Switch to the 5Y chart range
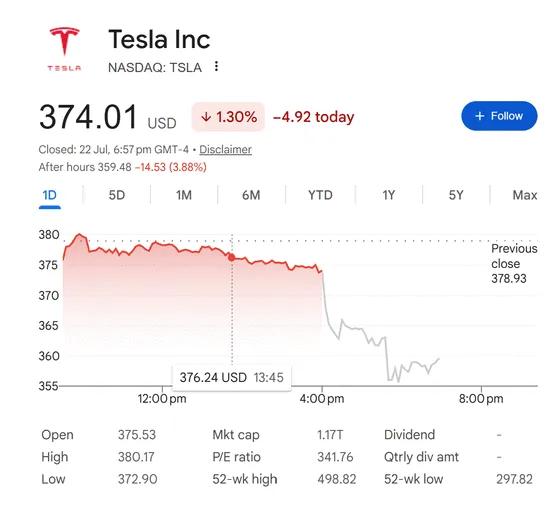Screen dimensions: 550x508 click(x=456, y=195)
